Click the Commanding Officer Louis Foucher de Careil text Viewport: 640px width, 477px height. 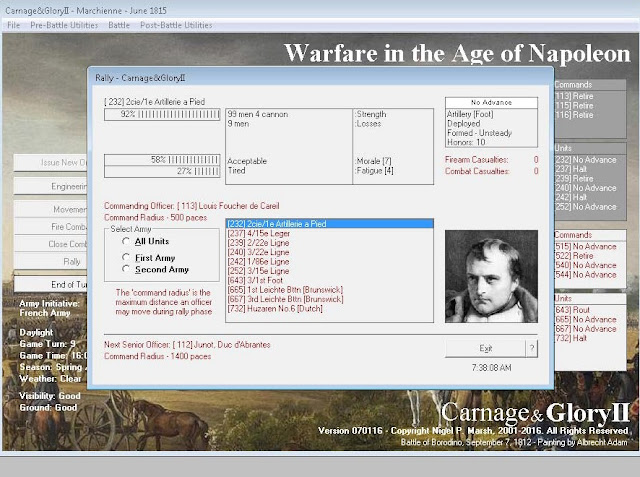191,206
